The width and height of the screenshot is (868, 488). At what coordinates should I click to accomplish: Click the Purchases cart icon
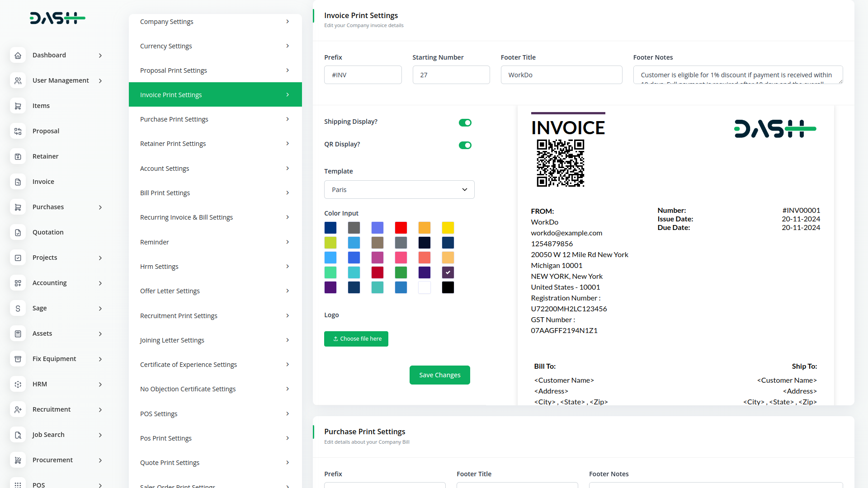coord(18,207)
